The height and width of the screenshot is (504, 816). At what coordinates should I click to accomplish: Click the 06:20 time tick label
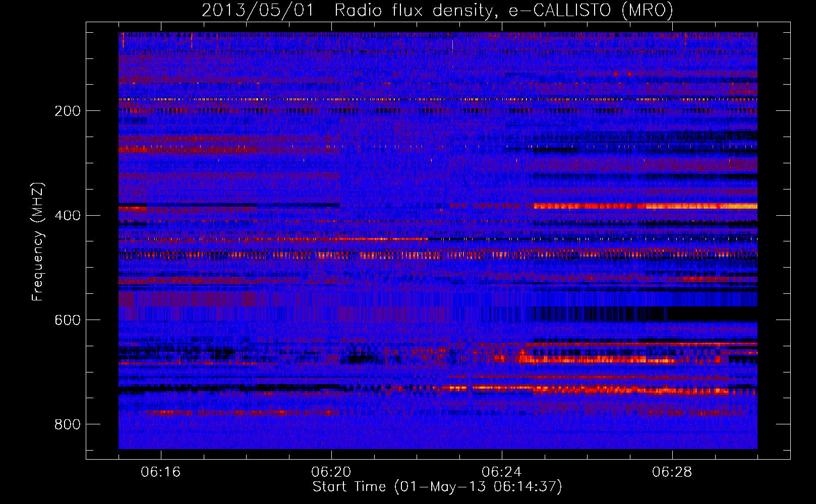pos(331,472)
